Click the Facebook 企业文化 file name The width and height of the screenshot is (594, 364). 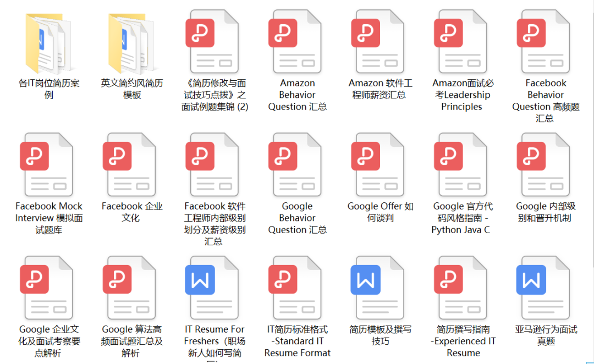click(x=132, y=212)
